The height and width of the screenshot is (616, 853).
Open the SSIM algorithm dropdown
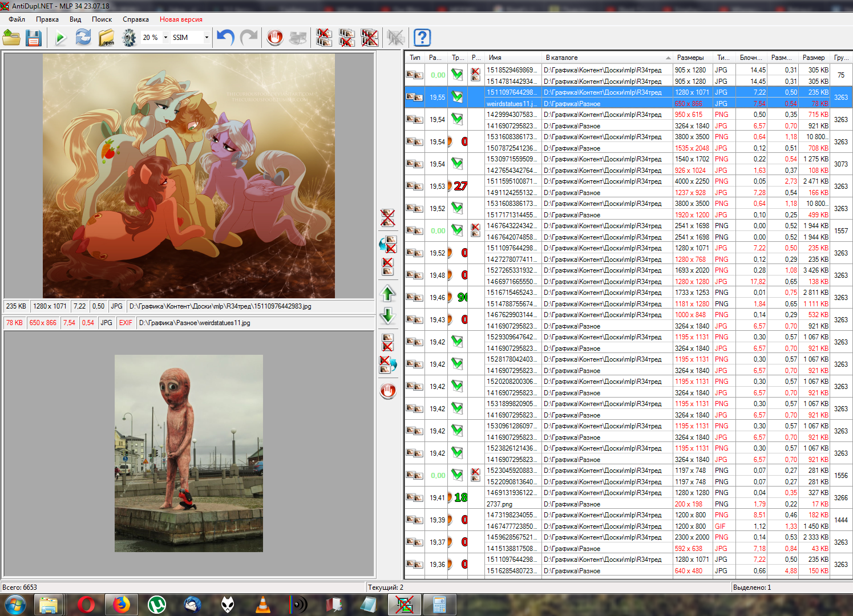coord(207,38)
